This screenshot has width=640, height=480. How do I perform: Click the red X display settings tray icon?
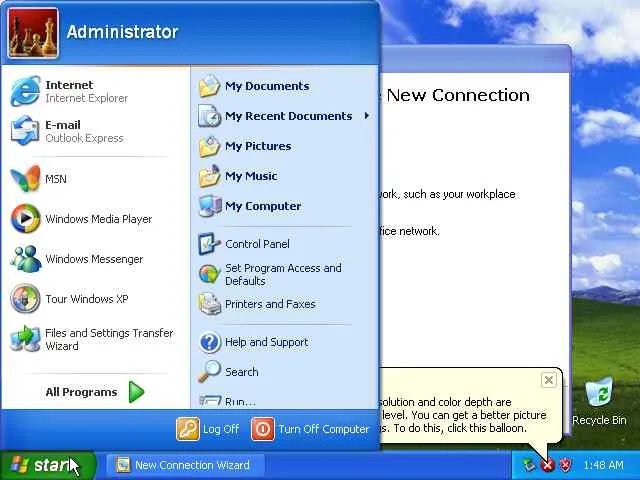547,464
